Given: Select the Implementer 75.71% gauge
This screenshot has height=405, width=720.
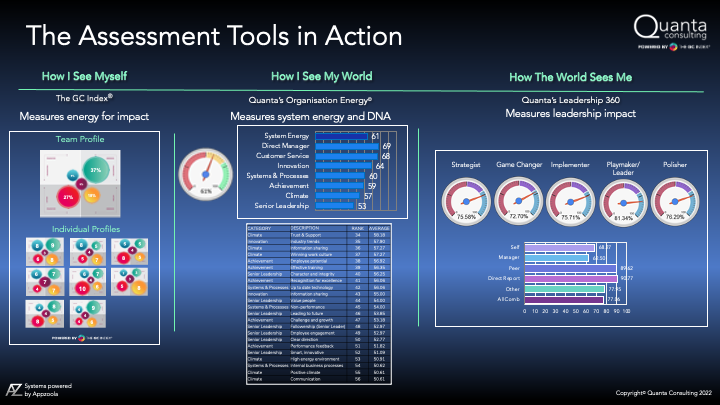Looking at the screenshot, I should [570, 202].
